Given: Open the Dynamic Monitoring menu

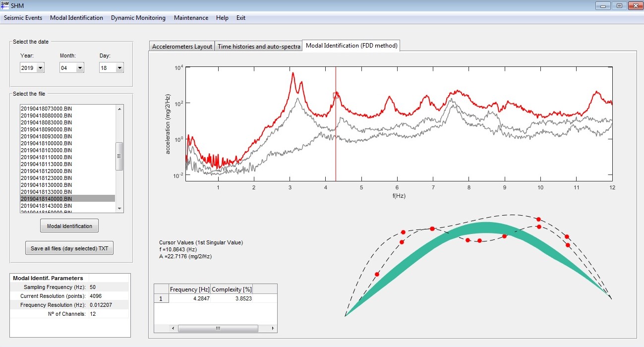Looking at the screenshot, I should (x=138, y=18).
